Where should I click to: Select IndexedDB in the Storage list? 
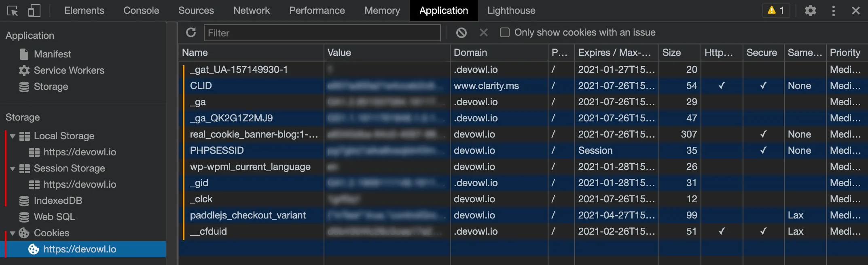[58, 201]
